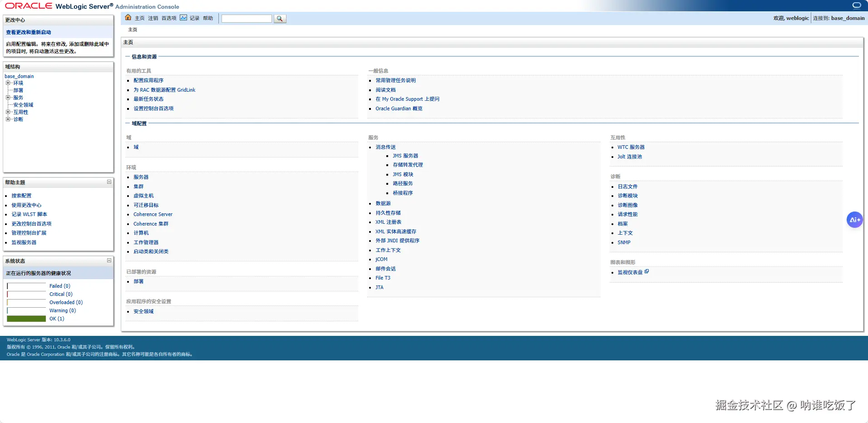Image resolution: width=868 pixels, height=423 pixels.
Task: Click 注销 to log out
Action: click(153, 18)
